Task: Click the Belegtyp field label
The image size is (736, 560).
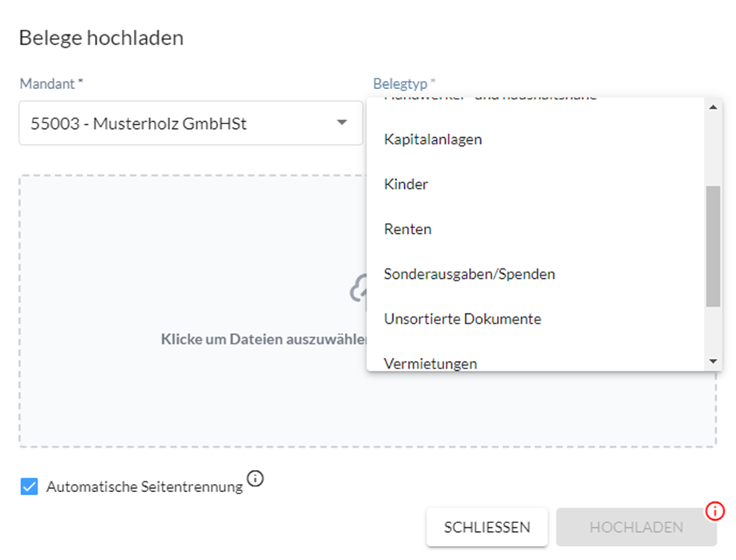Action: tap(400, 83)
